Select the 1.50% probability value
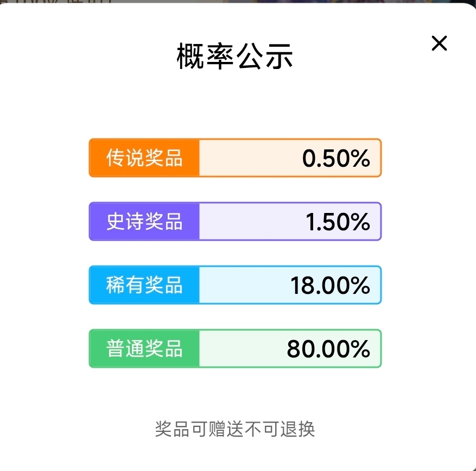The image size is (476, 471). tap(338, 222)
